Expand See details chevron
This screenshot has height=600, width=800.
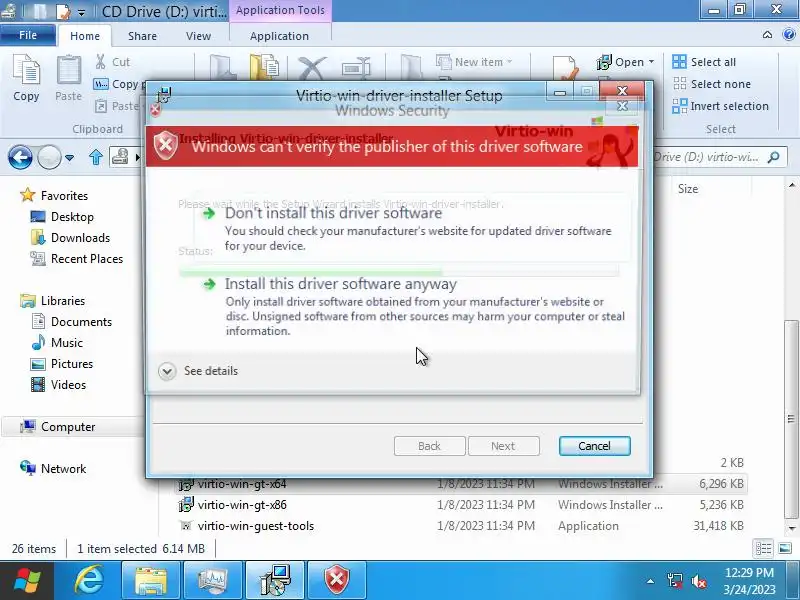pyautogui.click(x=167, y=371)
